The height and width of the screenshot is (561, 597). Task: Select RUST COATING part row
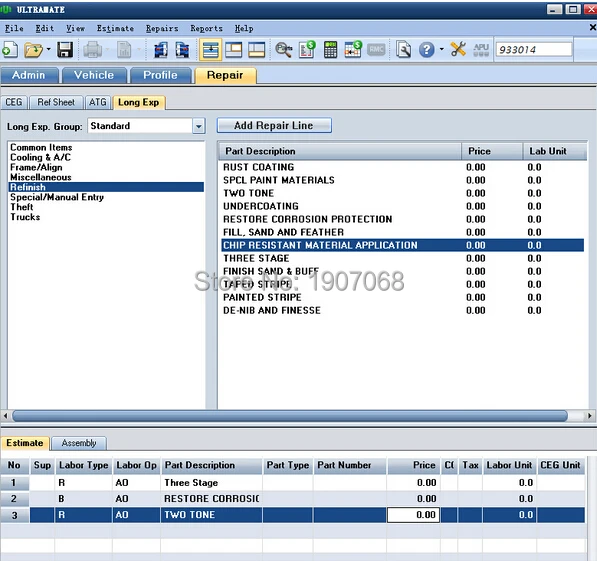click(x=402, y=167)
